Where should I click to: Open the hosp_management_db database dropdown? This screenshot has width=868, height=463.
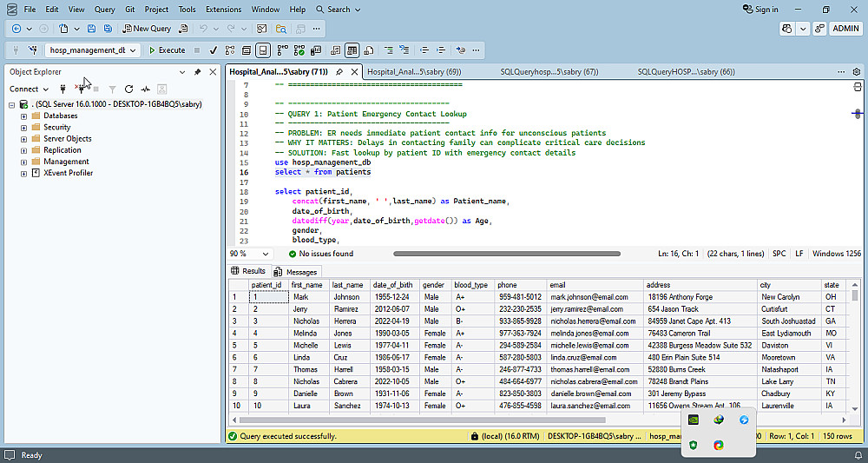133,50
